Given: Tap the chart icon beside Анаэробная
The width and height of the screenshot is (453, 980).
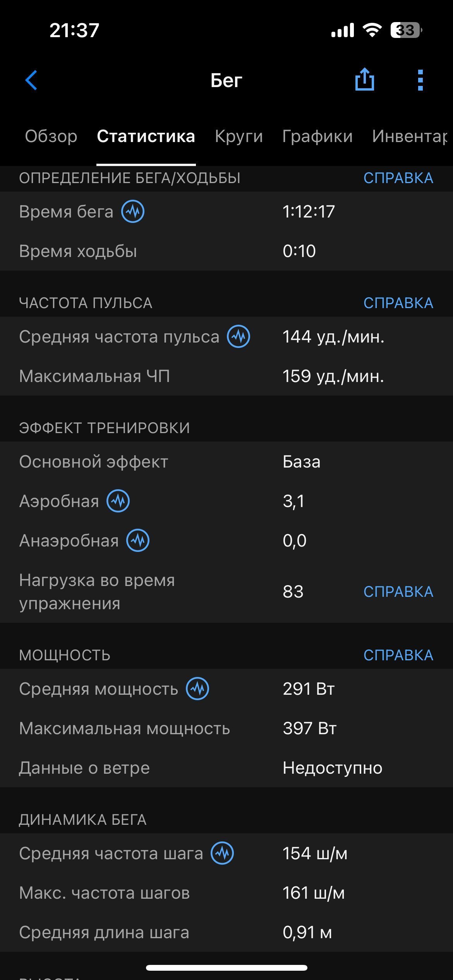Looking at the screenshot, I should [138, 540].
